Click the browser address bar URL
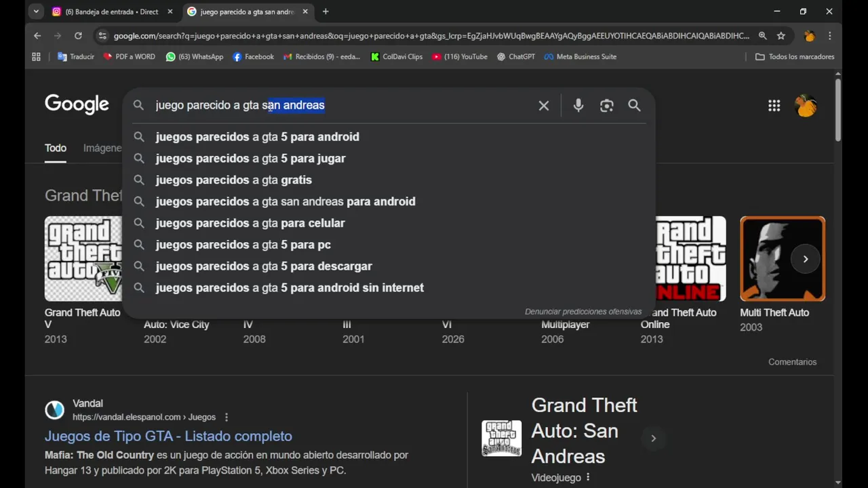The width and height of the screenshot is (868, 488). 431,36
